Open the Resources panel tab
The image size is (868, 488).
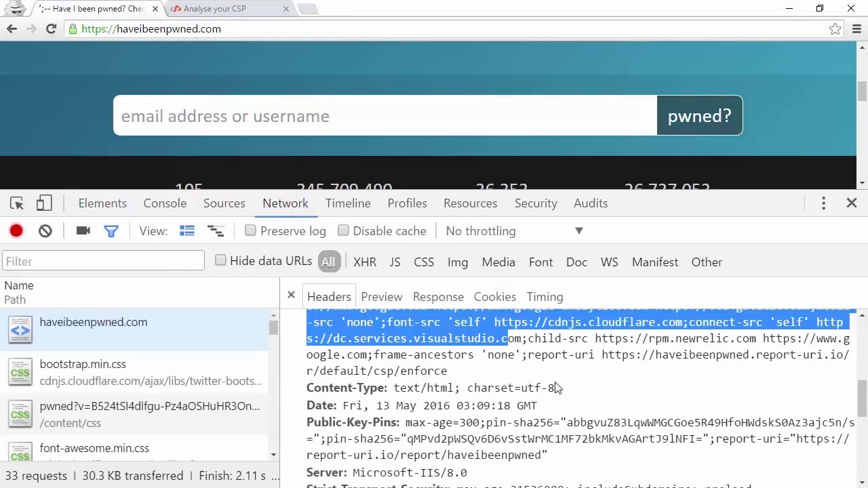471,203
